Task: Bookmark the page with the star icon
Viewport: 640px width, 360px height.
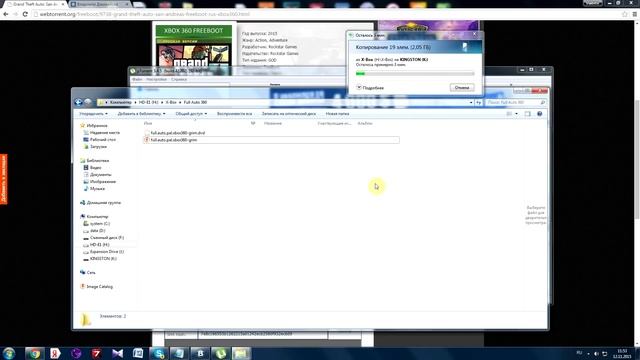Action: click(x=624, y=14)
